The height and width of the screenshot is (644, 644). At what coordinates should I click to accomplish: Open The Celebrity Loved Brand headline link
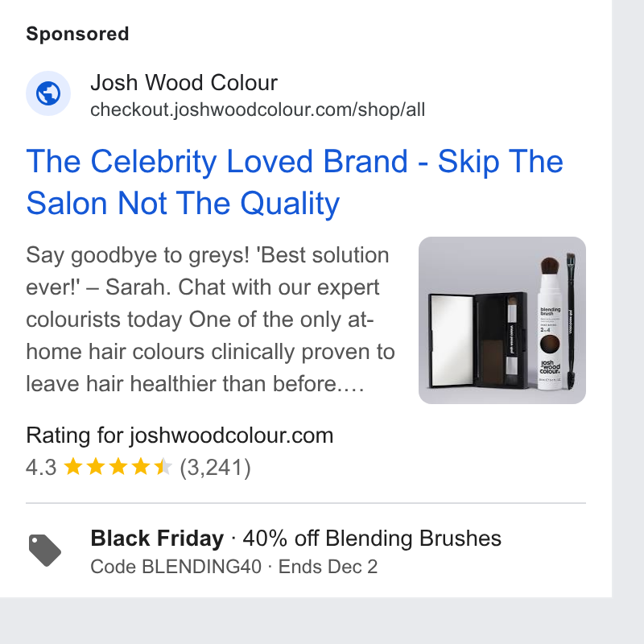coord(295,182)
